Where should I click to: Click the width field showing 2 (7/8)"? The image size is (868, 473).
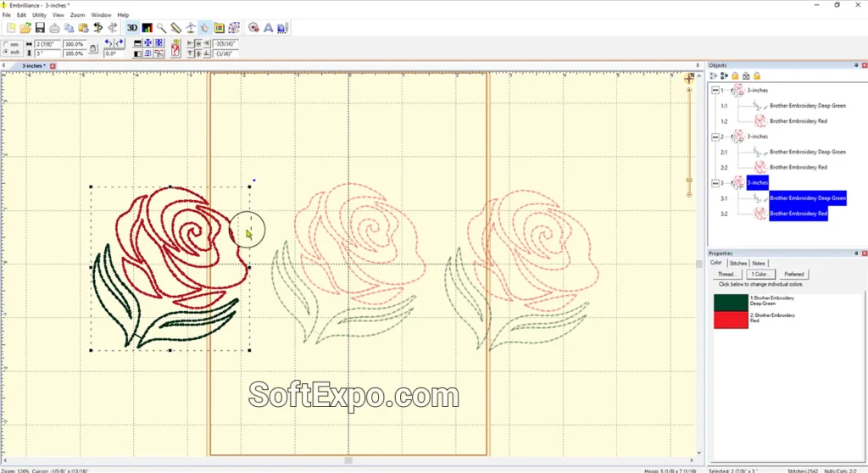click(47, 44)
